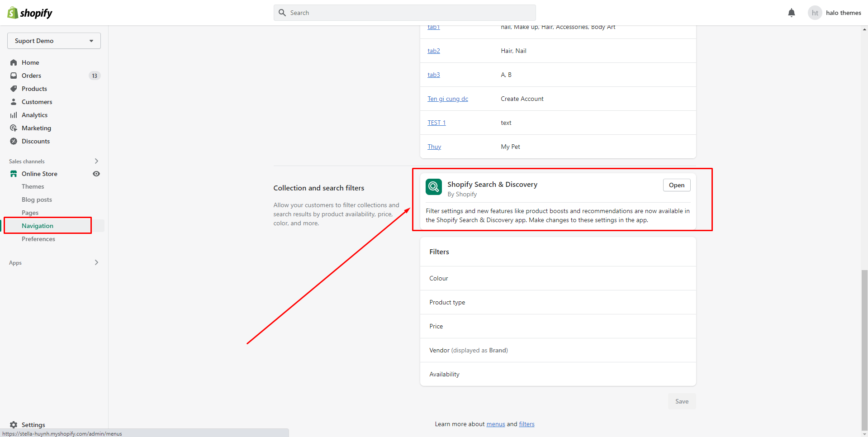The image size is (868, 437).
Task: Select Online Store sales channel
Action: click(39, 174)
